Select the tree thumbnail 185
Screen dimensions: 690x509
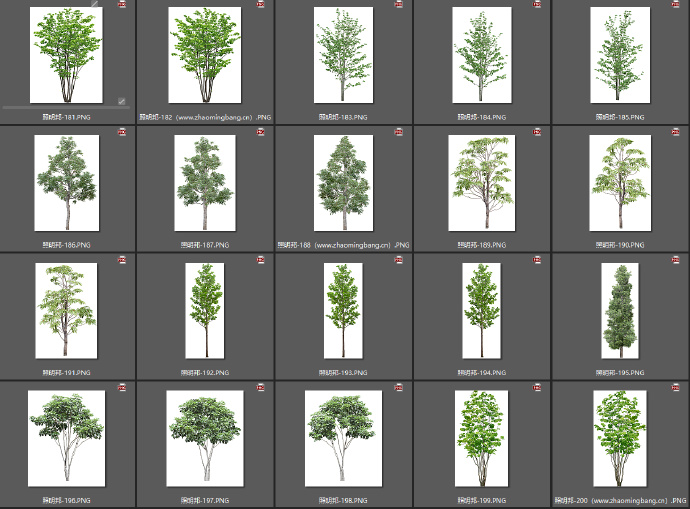tap(619, 55)
